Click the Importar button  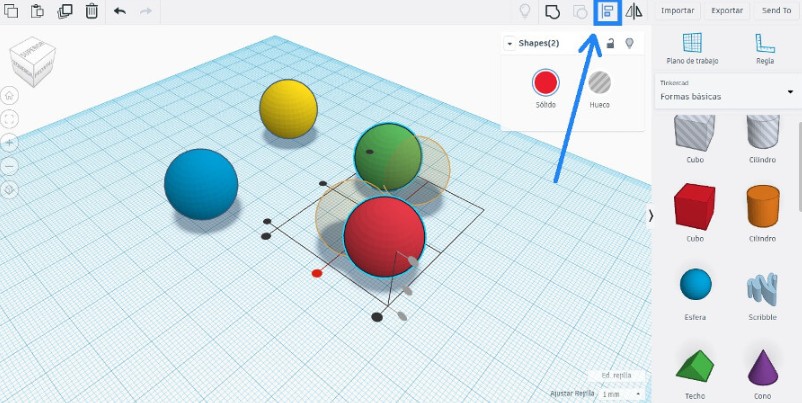click(678, 11)
